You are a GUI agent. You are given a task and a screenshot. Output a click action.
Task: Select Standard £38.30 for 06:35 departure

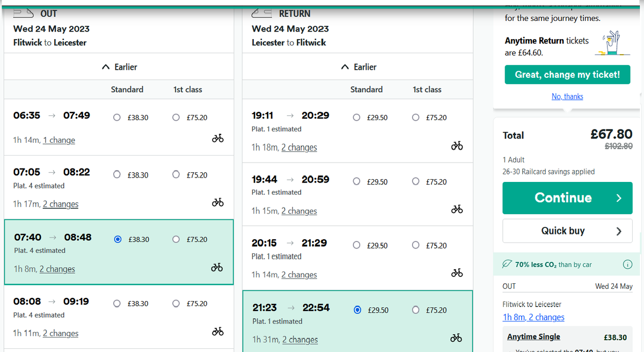point(117,118)
